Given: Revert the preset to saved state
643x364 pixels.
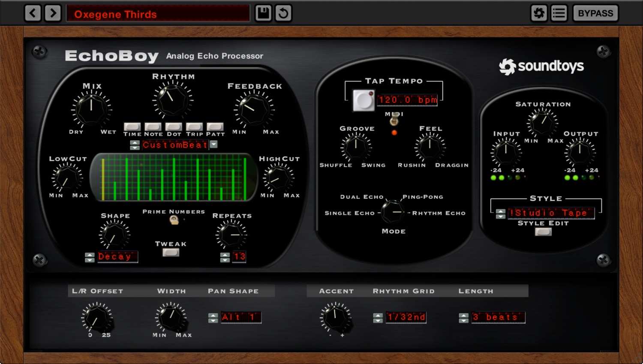Looking at the screenshot, I should [282, 13].
